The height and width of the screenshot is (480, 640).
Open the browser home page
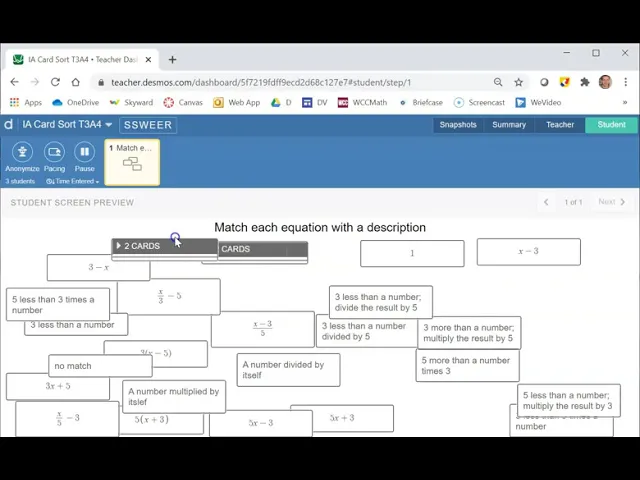click(x=76, y=82)
